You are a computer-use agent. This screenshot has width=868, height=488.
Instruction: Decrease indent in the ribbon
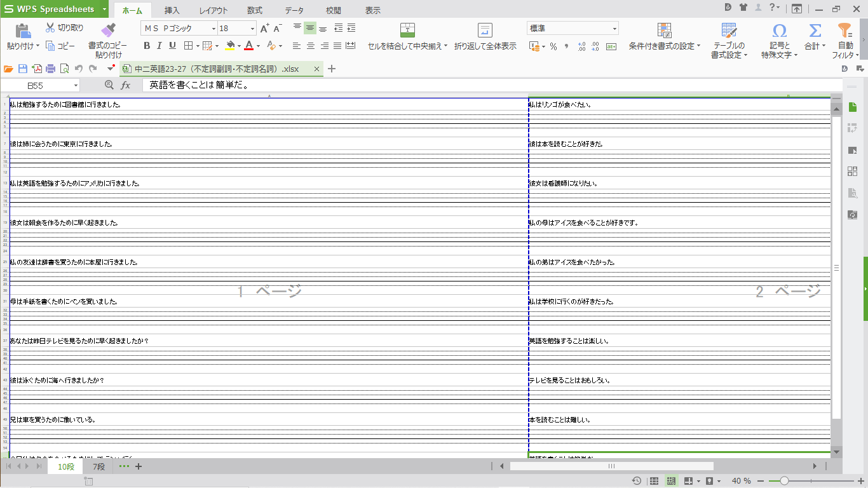click(338, 28)
